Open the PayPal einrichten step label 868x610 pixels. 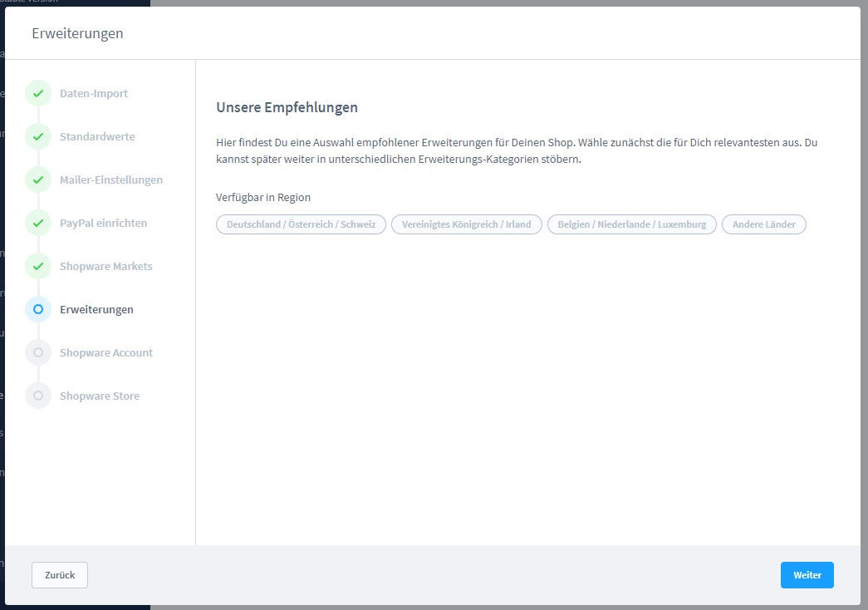(103, 224)
